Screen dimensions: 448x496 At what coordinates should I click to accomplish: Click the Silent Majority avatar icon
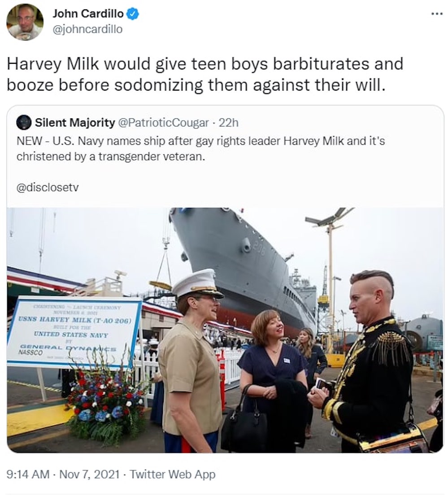pos(24,123)
